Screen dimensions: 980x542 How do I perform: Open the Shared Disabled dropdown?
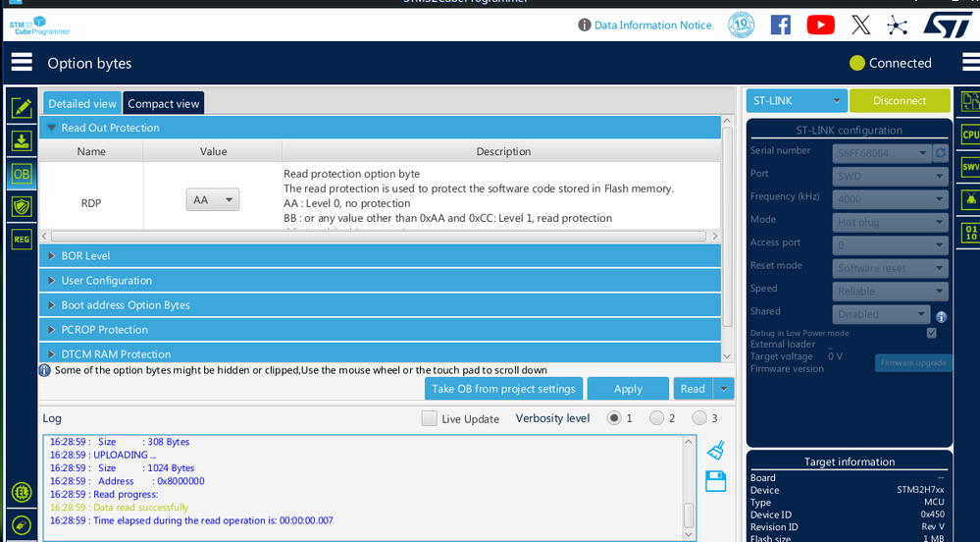tap(881, 313)
